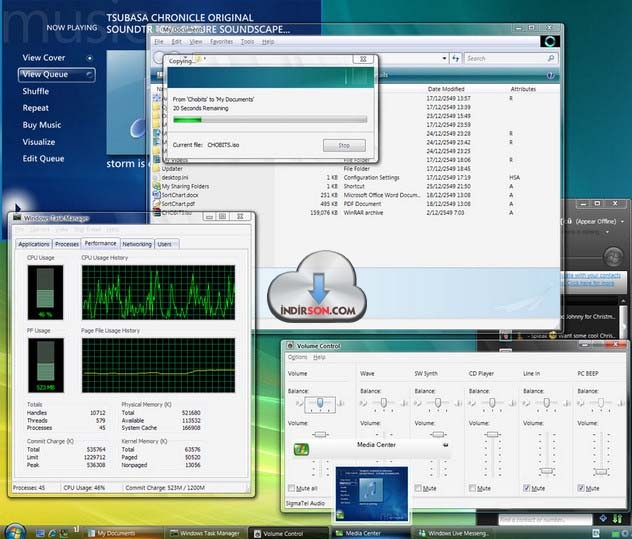Image resolution: width=632 pixels, height=539 pixels.
Task: Open Help menu in Volume Control
Action: pyautogui.click(x=319, y=357)
